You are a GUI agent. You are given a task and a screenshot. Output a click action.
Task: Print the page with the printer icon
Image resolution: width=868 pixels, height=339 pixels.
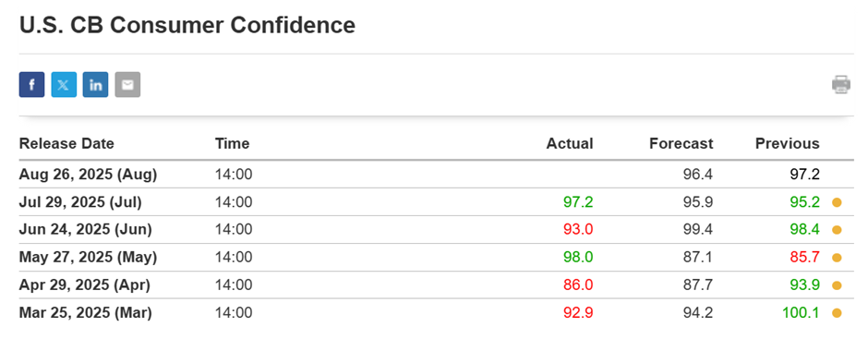point(841,85)
